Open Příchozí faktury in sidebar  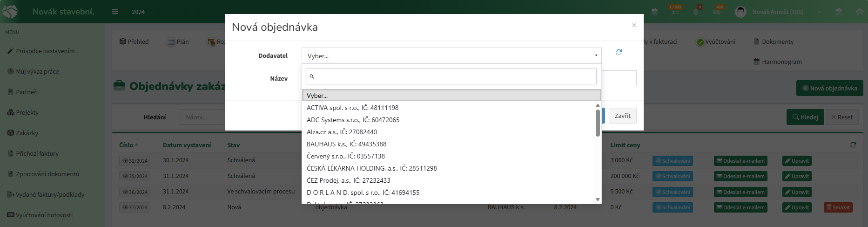click(x=37, y=153)
